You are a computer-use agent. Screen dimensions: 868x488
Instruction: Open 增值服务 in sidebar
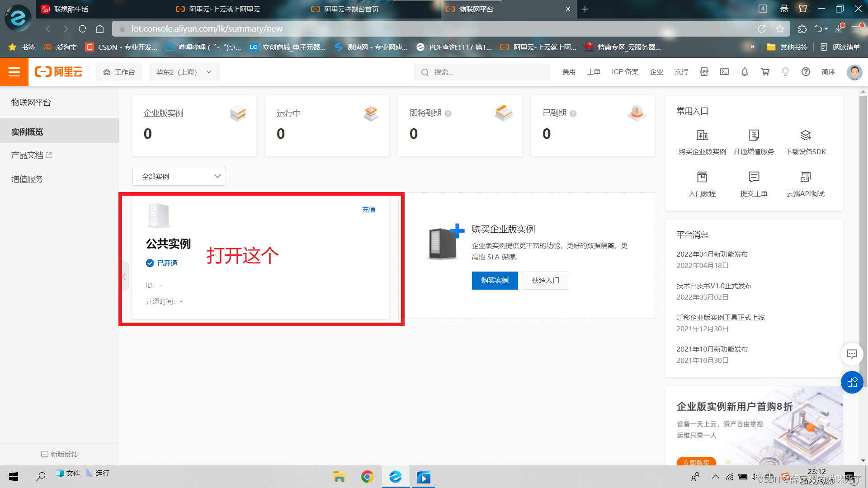(27, 179)
